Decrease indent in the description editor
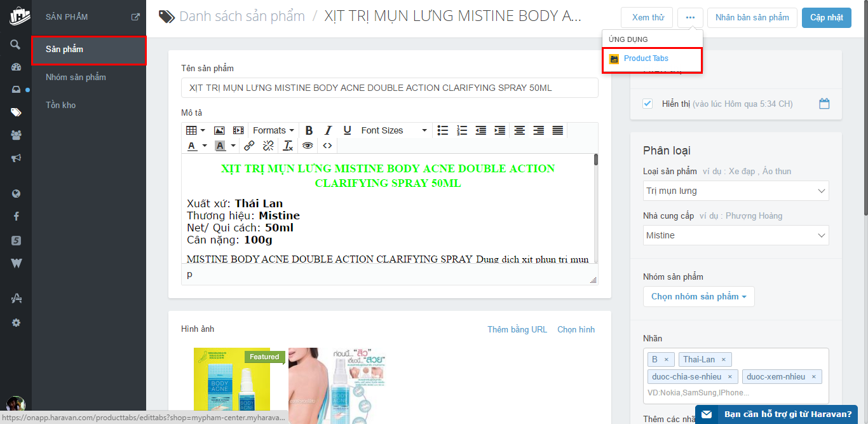Image resolution: width=868 pixels, height=424 pixels. (481, 130)
